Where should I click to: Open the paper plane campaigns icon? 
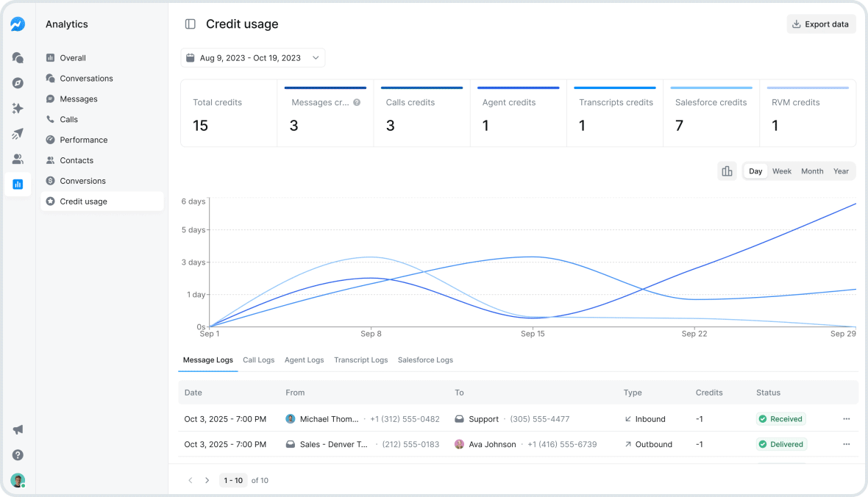pyautogui.click(x=18, y=133)
